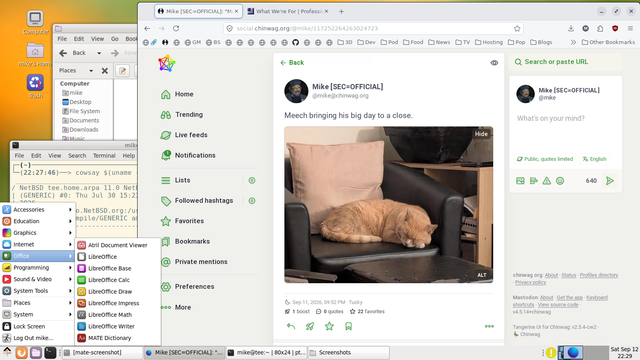
Task: Show the image ALT description badge
Action: tap(482, 275)
